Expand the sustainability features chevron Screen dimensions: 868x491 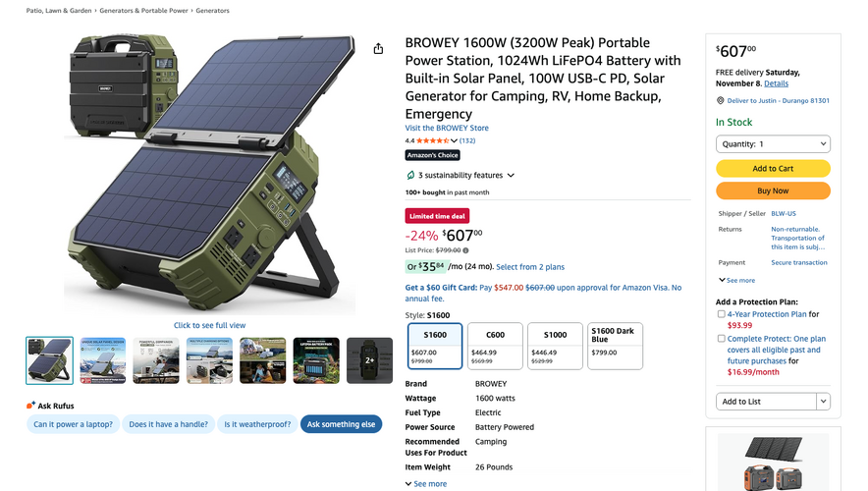tap(511, 176)
